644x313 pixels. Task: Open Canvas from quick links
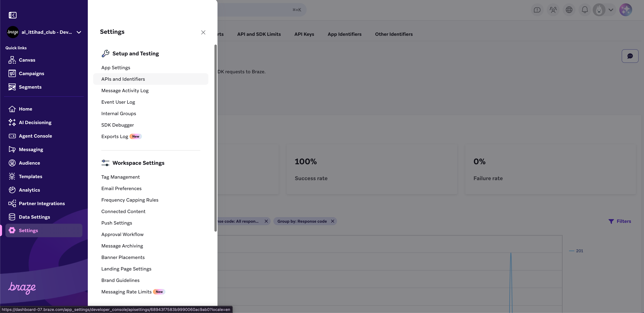(x=27, y=60)
